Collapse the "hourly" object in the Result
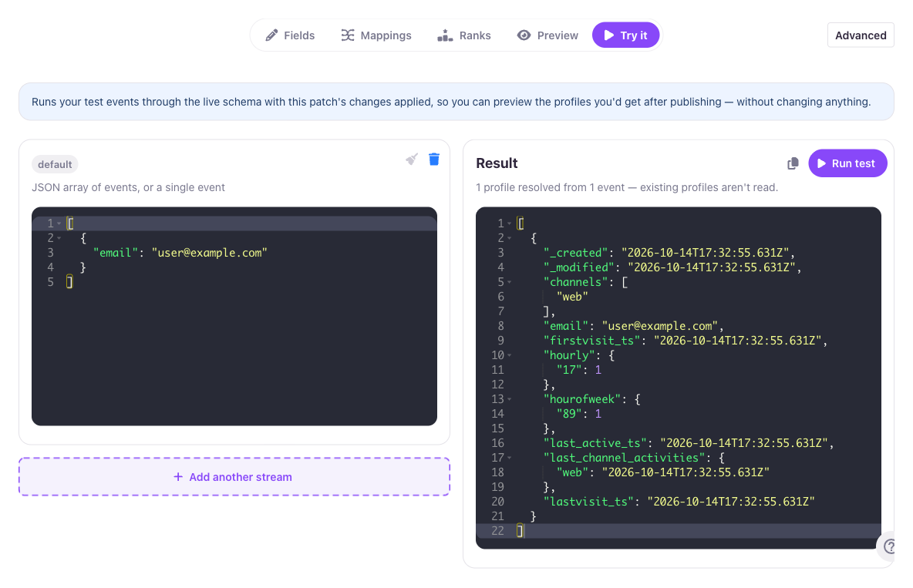Viewport: 913px width, 588px height. coord(509,355)
